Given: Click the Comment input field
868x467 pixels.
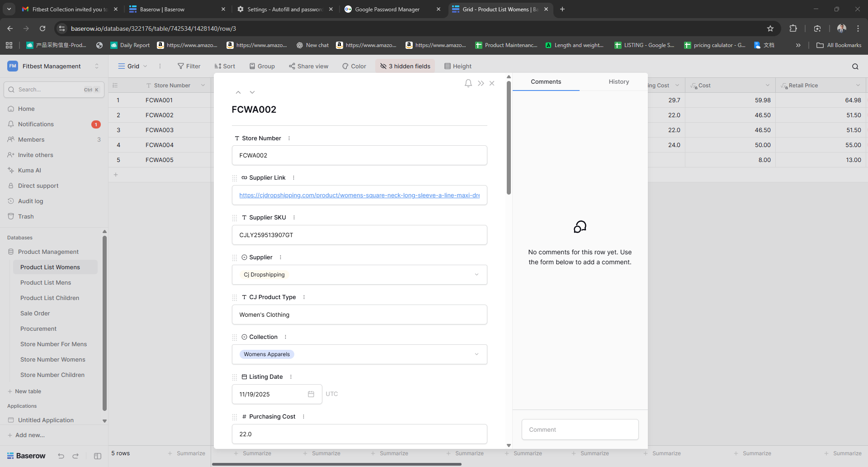Looking at the screenshot, I should tap(580, 429).
